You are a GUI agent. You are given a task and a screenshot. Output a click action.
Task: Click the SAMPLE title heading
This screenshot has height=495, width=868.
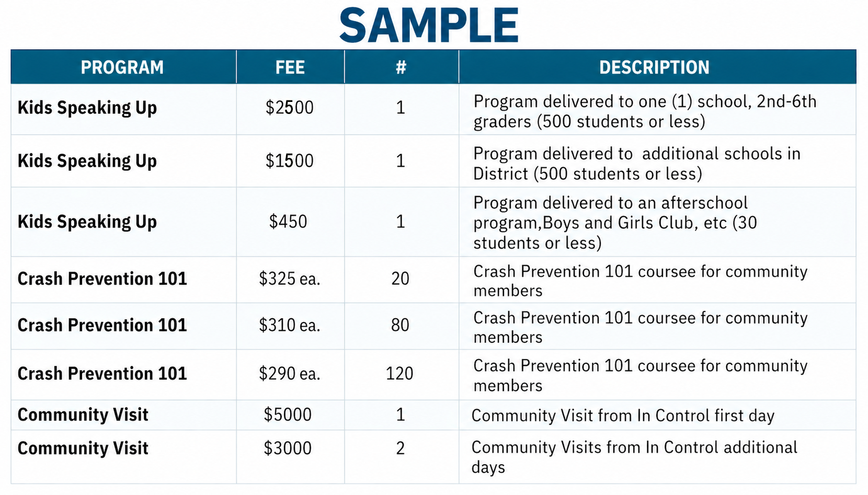[429, 26]
